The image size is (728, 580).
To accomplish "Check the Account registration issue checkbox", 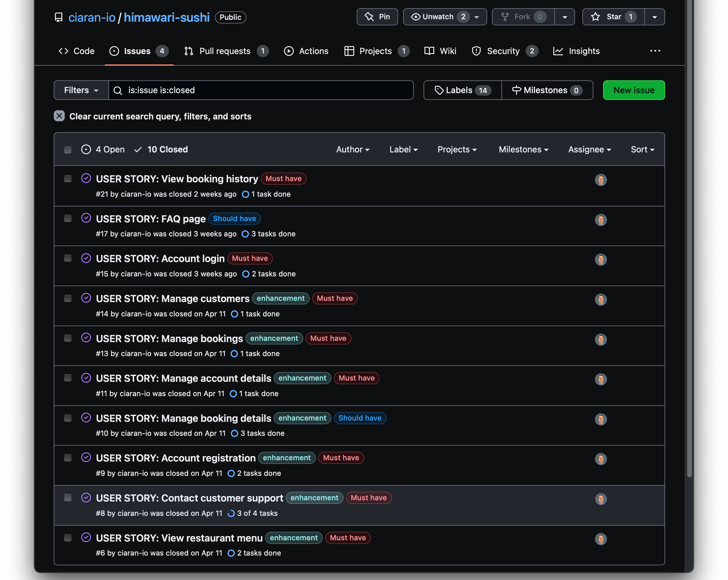I will (x=68, y=458).
